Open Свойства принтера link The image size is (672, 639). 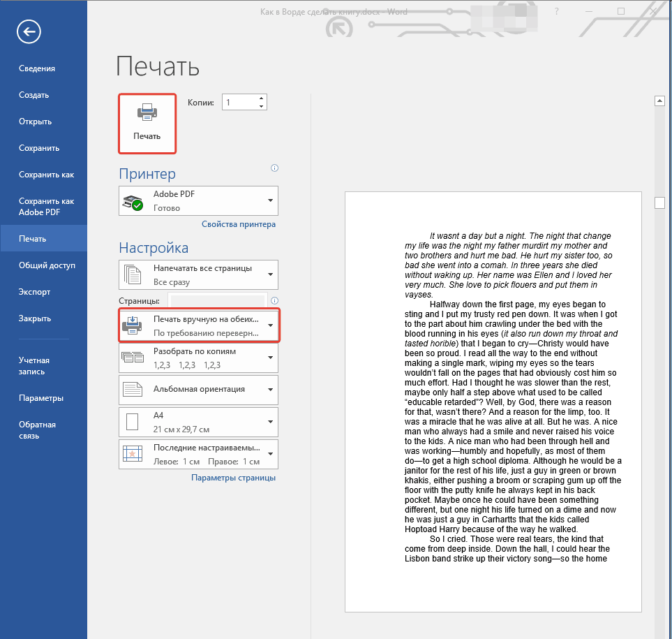pyautogui.click(x=238, y=224)
